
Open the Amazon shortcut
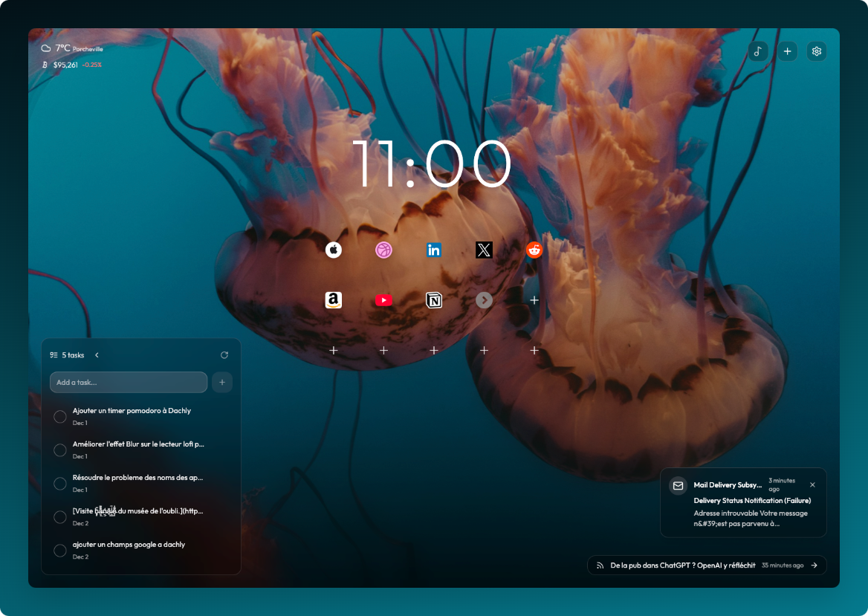click(x=334, y=299)
